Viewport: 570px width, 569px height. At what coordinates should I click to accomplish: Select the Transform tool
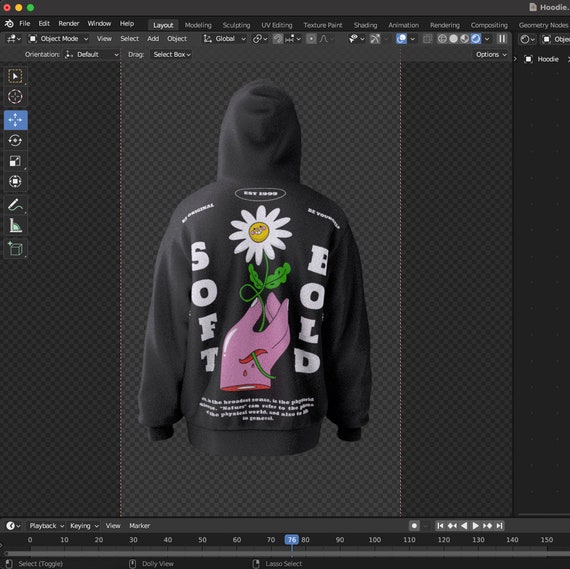pyautogui.click(x=15, y=181)
